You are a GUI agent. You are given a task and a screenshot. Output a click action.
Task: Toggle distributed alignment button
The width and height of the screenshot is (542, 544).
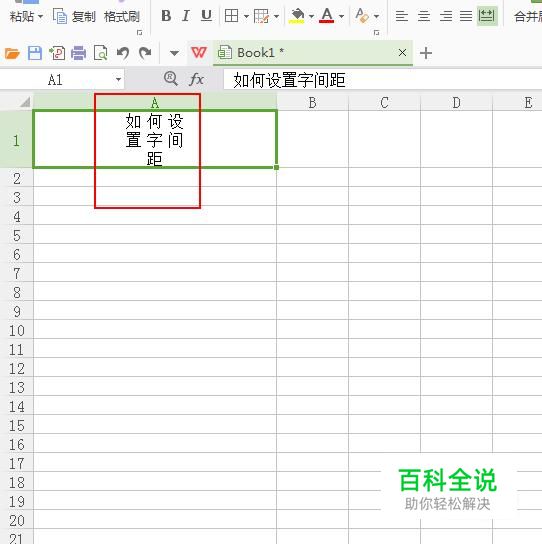pyautogui.click(x=487, y=16)
